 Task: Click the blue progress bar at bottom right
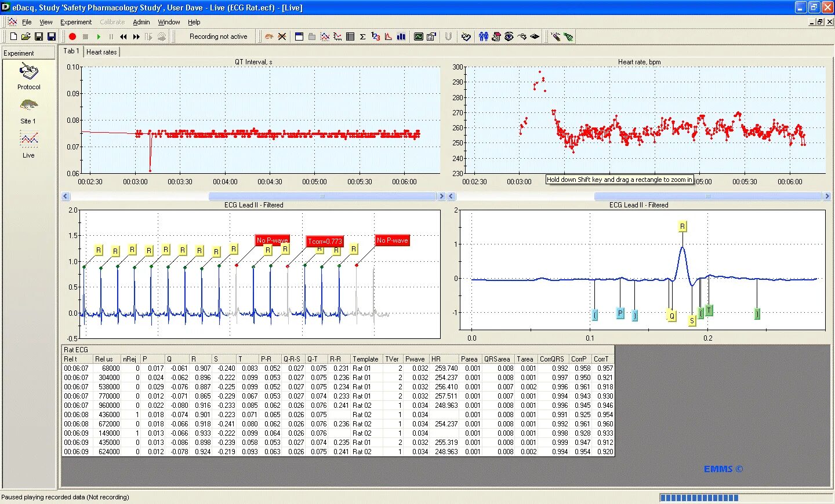click(x=699, y=497)
